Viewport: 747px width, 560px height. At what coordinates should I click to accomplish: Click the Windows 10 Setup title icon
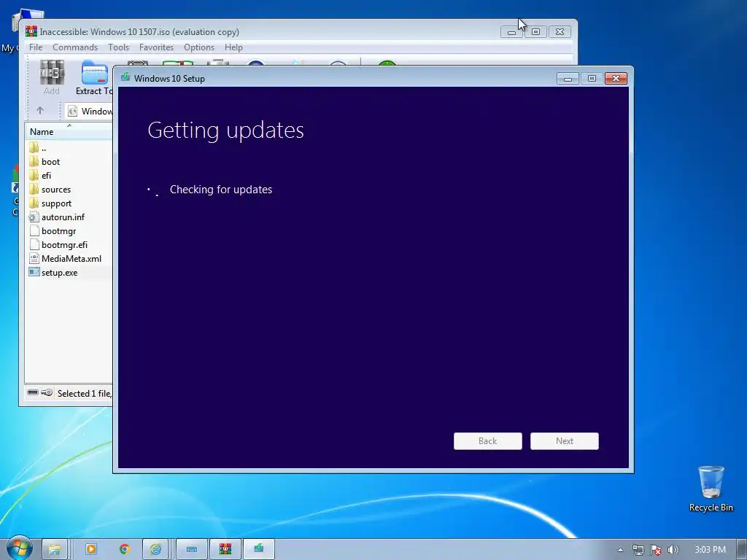[125, 77]
